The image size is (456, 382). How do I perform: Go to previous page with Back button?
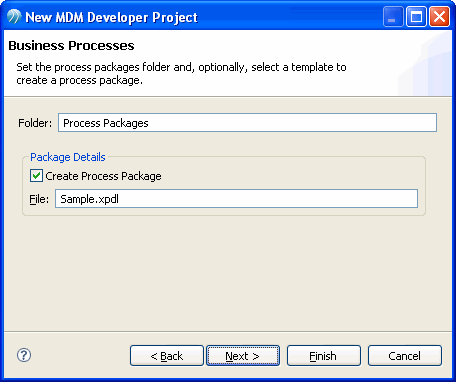tap(167, 356)
